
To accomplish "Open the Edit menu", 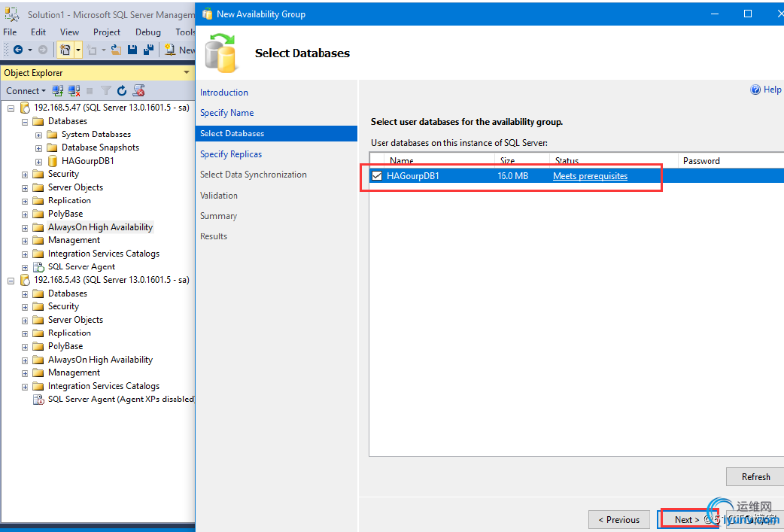I will pyautogui.click(x=38, y=32).
